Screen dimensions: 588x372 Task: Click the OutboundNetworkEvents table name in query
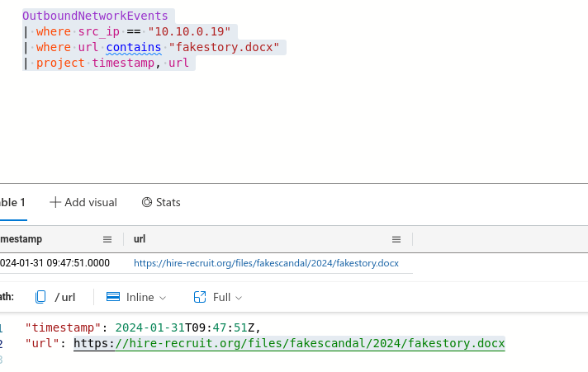pyautogui.click(x=95, y=16)
